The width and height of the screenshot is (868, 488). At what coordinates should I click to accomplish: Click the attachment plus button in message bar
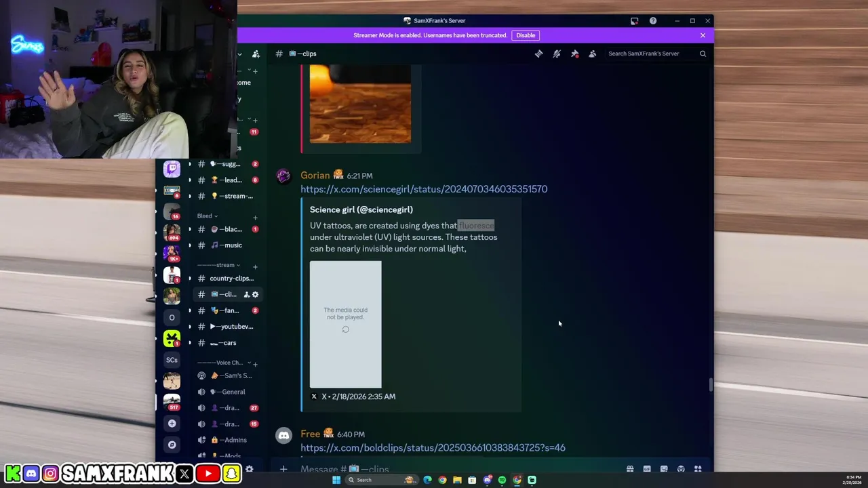coord(283,468)
